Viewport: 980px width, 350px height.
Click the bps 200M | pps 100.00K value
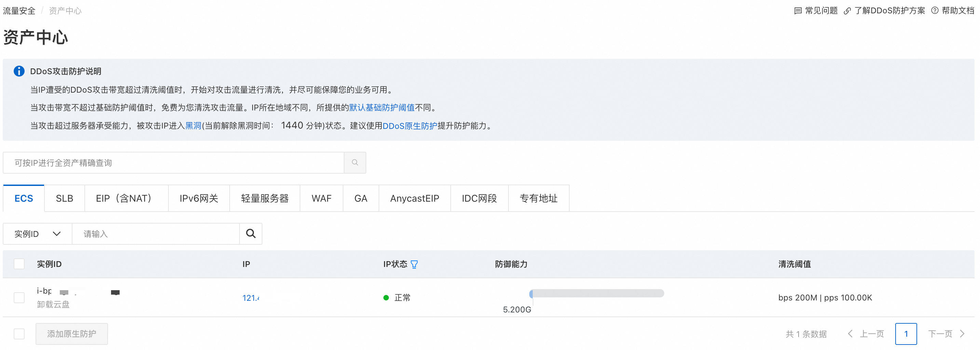click(x=825, y=297)
